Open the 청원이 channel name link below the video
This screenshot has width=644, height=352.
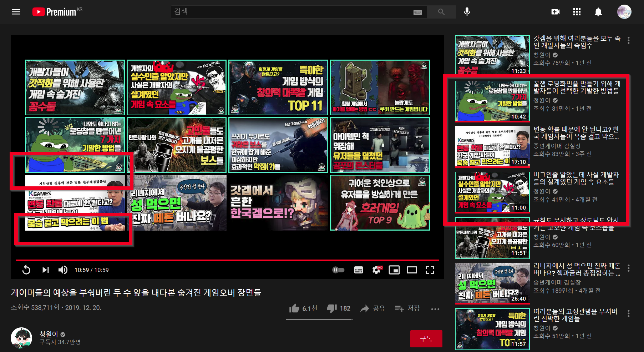(x=49, y=334)
